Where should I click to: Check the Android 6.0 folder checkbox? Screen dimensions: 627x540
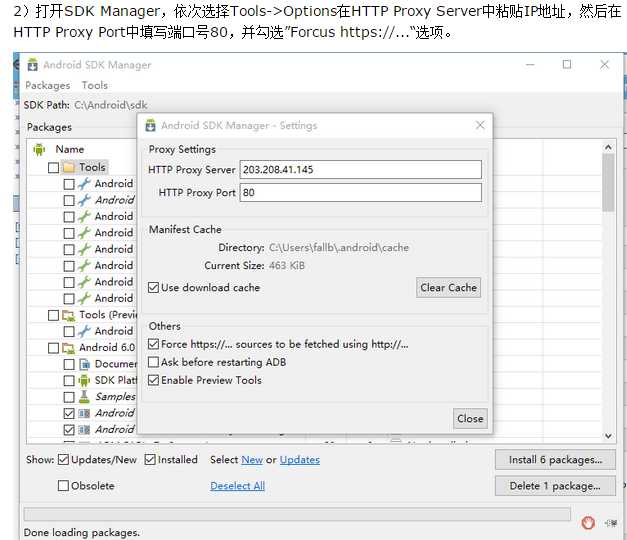53,348
